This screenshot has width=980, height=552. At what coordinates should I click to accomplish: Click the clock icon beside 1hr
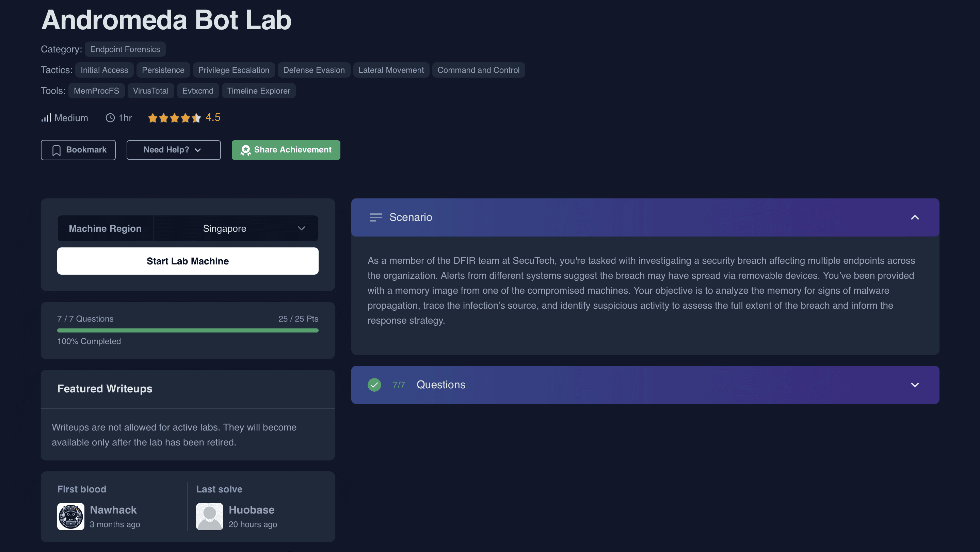click(110, 118)
